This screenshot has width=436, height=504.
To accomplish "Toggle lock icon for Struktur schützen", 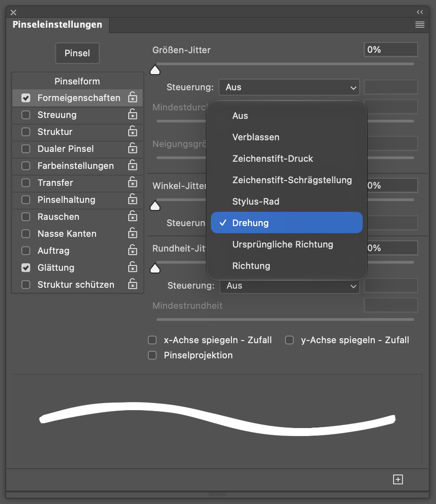I will click(x=133, y=285).
